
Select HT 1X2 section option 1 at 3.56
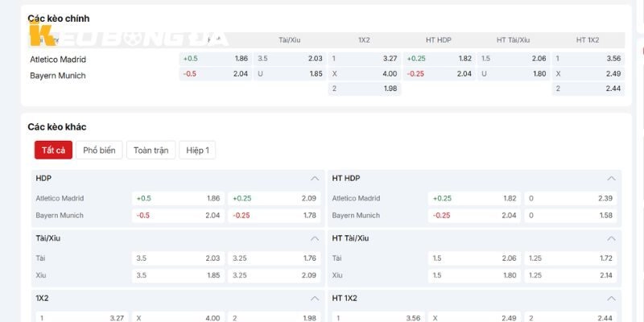378,317
